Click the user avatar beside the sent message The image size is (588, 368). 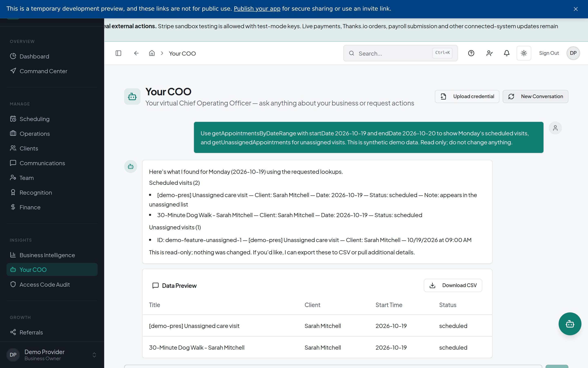tap(555, 128)
